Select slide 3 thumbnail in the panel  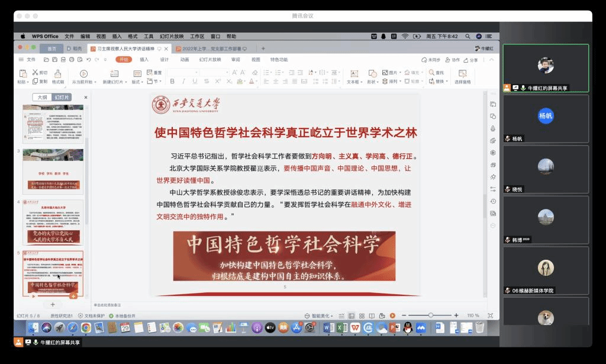(x=53, y=171)
